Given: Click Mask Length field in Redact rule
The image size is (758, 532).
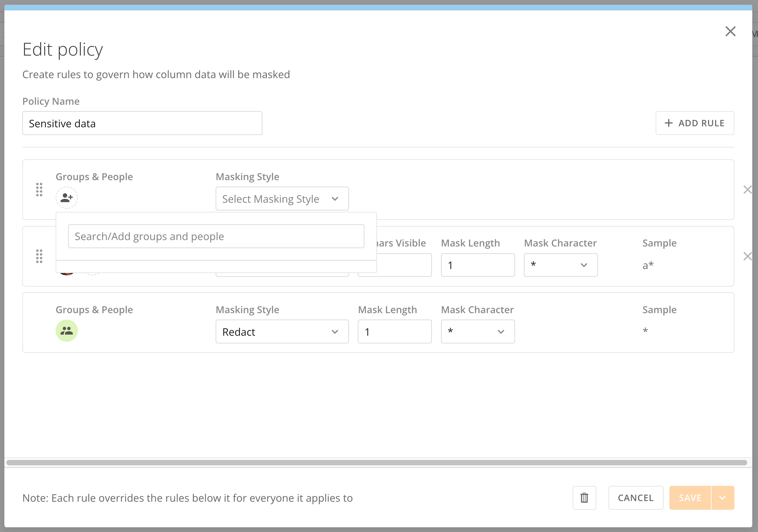Looking at the screenshot, I should tap(394, 332).
